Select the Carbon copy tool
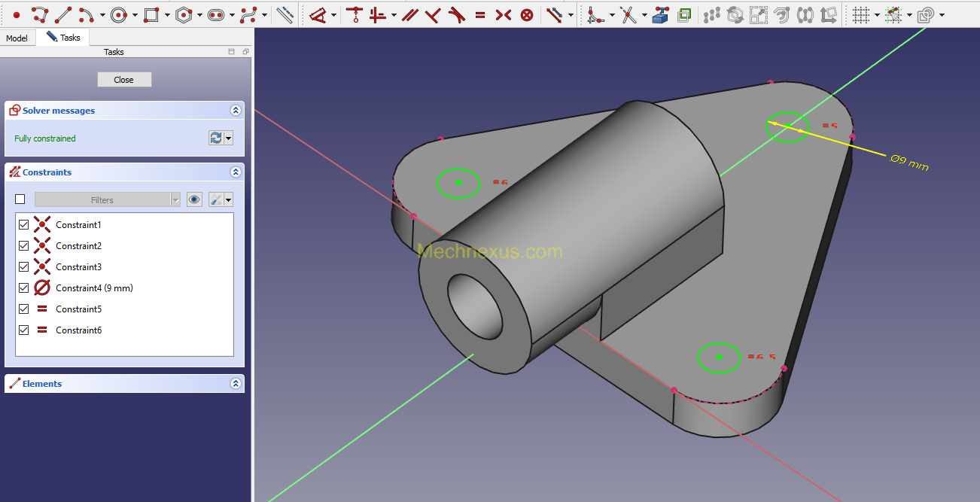 point(684,14)
